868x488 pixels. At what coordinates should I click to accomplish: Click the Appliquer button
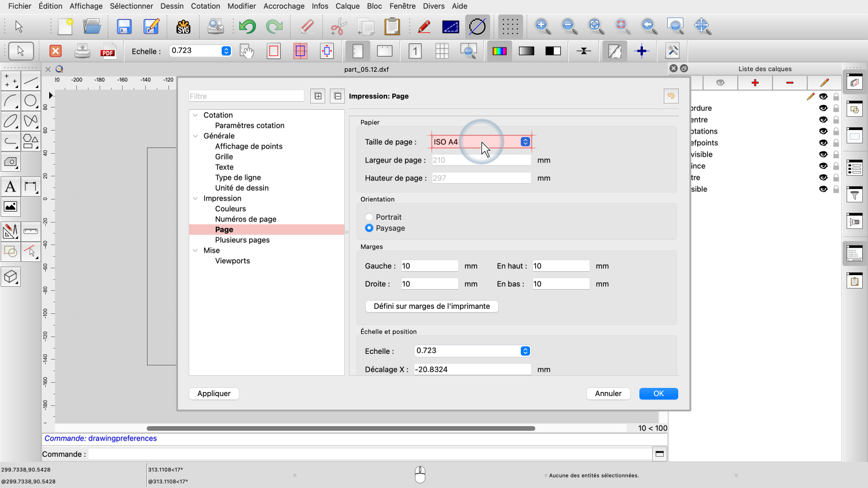point(214,394)
